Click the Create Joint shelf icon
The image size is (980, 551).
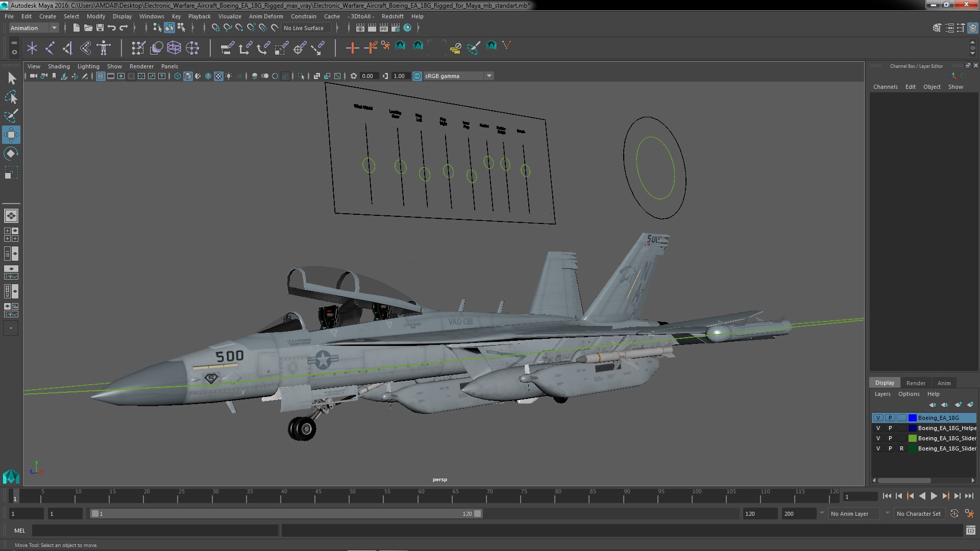pos(50,48)
